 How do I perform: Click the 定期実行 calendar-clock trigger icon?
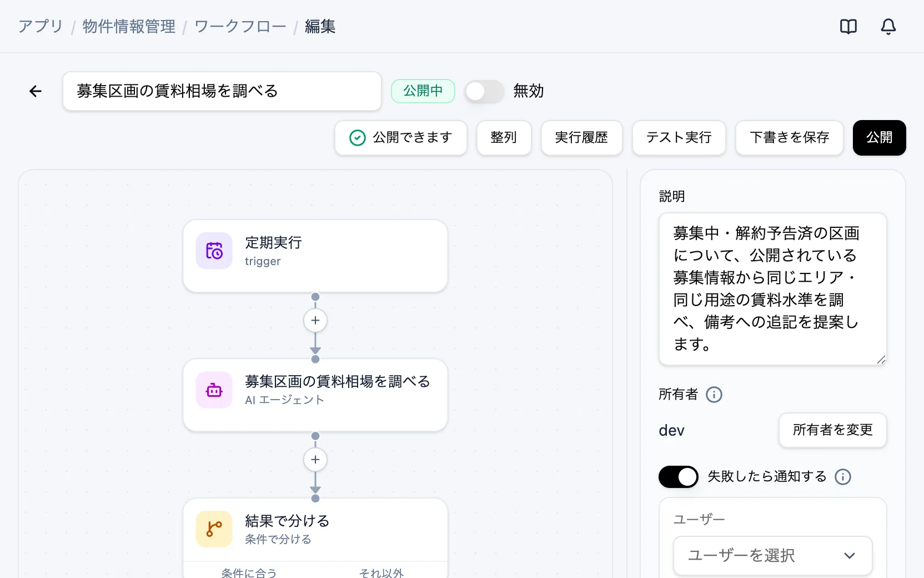(214, 251)
